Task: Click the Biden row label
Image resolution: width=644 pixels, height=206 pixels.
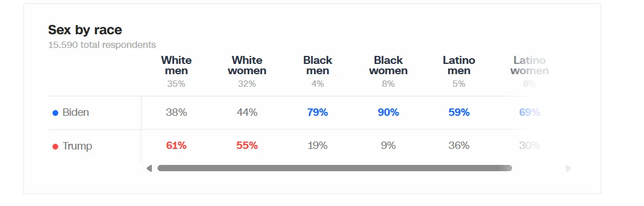Action: (x=75, y=112)
